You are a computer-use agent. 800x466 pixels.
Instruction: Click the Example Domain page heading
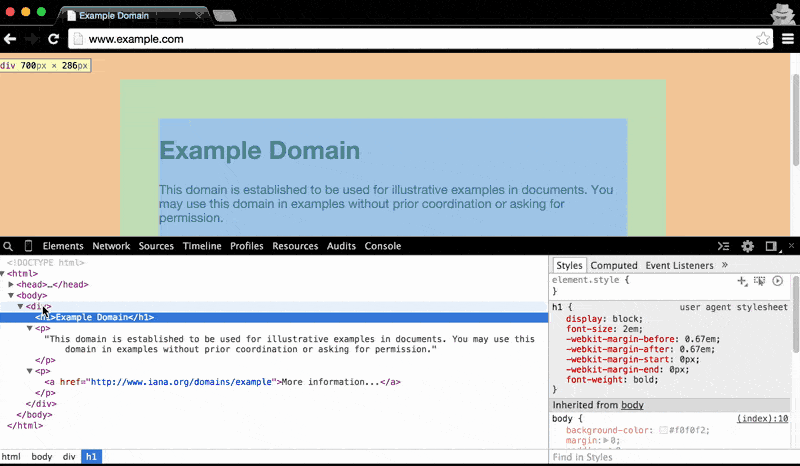coord(259,151)
